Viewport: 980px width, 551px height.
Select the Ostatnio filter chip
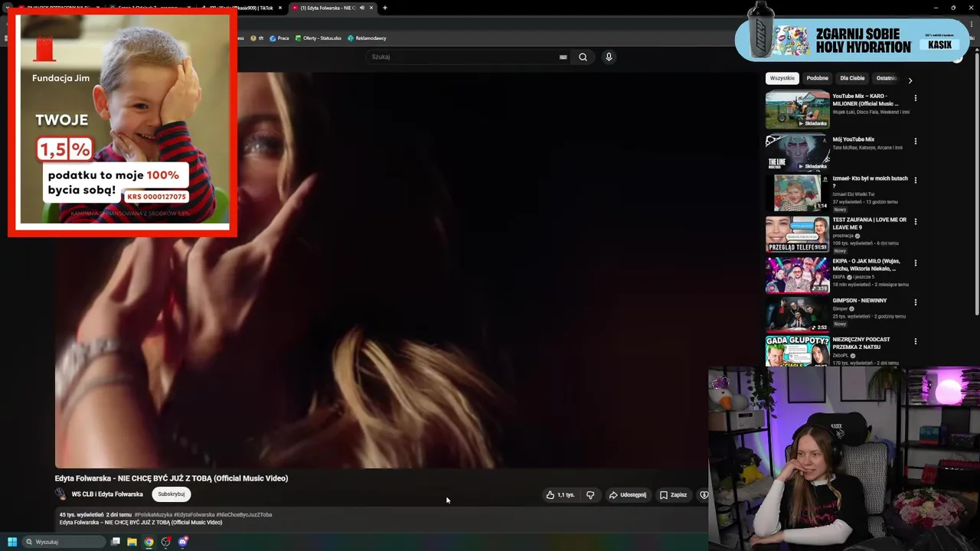(887, 78)
